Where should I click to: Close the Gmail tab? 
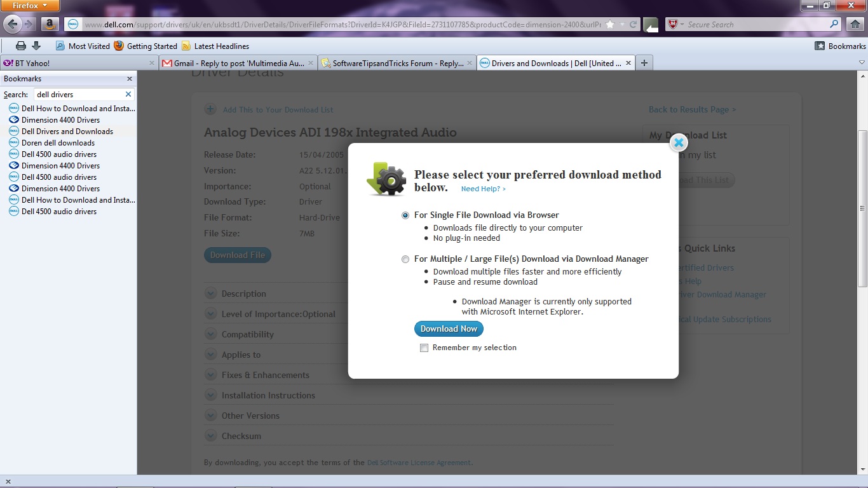(x=311, y=63)
